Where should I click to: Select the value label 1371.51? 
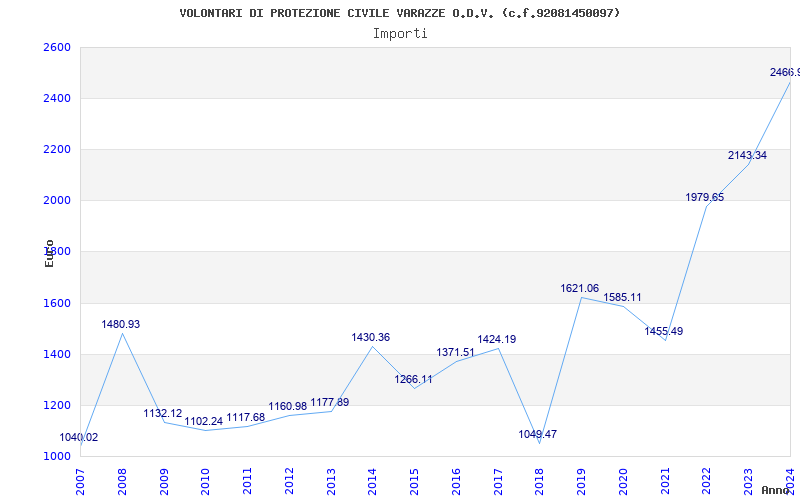[455, 353]
